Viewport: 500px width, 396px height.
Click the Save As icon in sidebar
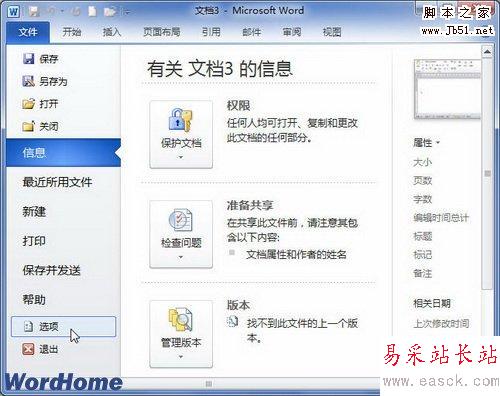click(29, 81)
